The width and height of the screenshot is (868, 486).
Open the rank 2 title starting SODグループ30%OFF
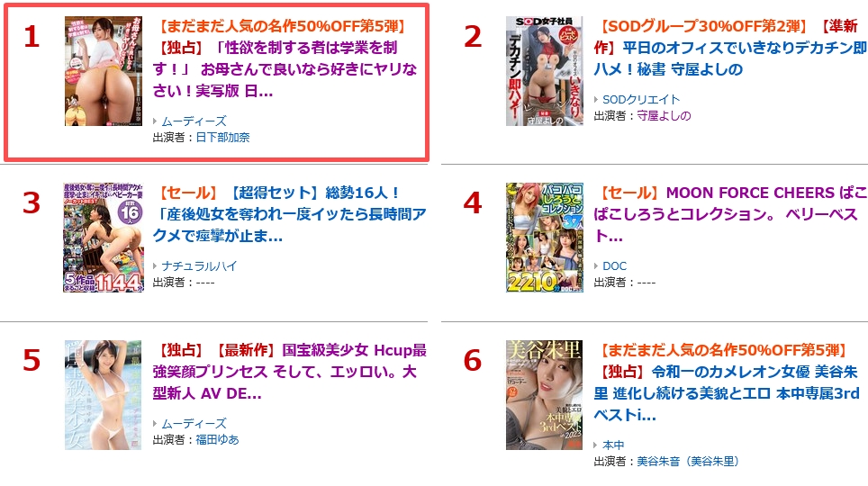click(x=731, y=48)
